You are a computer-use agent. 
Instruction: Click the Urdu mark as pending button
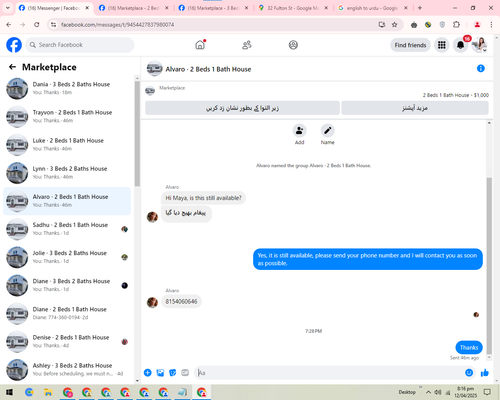pyautogui.click(x=242, y=108)
